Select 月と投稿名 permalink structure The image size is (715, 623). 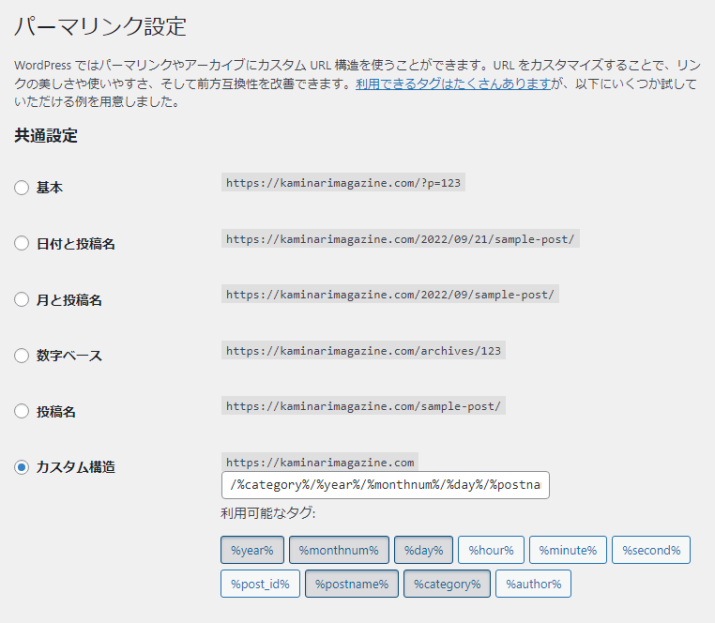(x=22, y=300)
